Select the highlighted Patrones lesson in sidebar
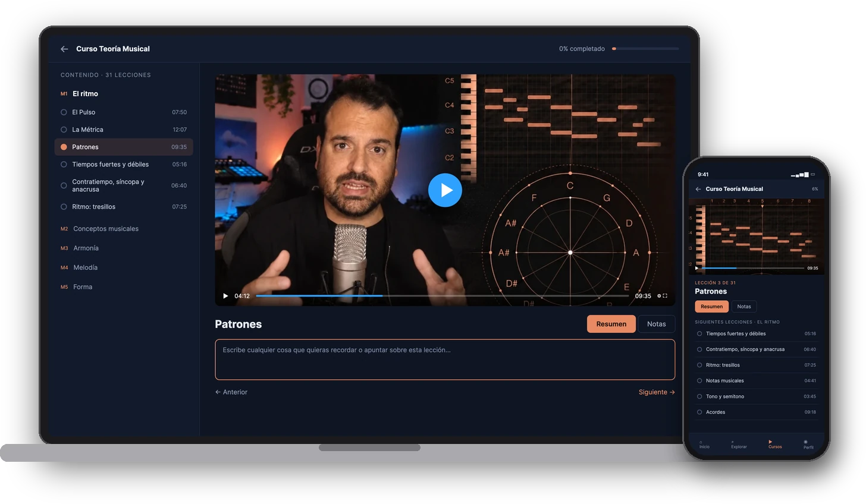Image resolution: width=866 pixels, height=504 pixels. click(124, 147)
